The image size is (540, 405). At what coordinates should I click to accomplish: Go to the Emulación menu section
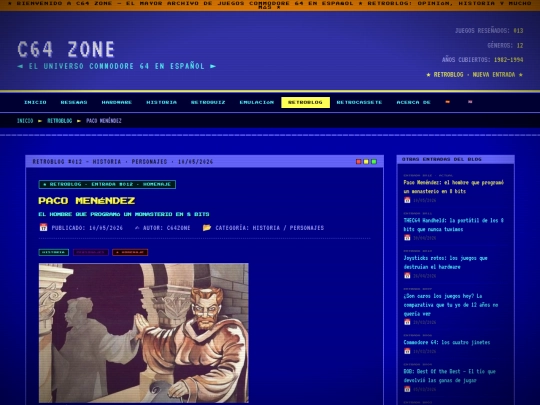[x=257, y=102]
